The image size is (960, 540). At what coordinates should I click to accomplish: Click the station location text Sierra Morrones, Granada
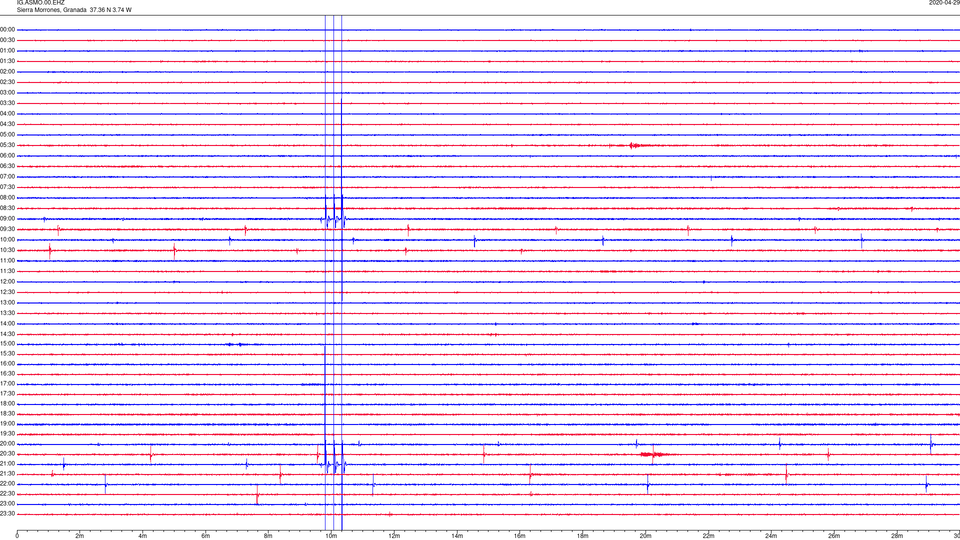[x=52, y=10]
